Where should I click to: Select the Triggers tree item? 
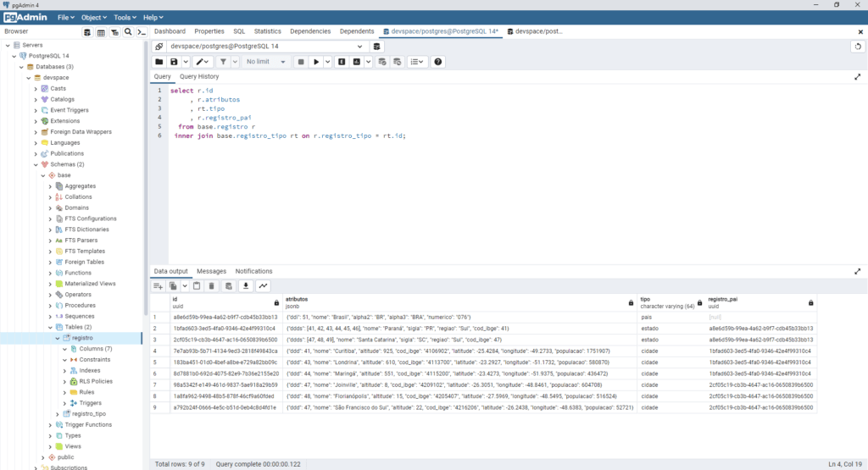(x=90, y=403)
